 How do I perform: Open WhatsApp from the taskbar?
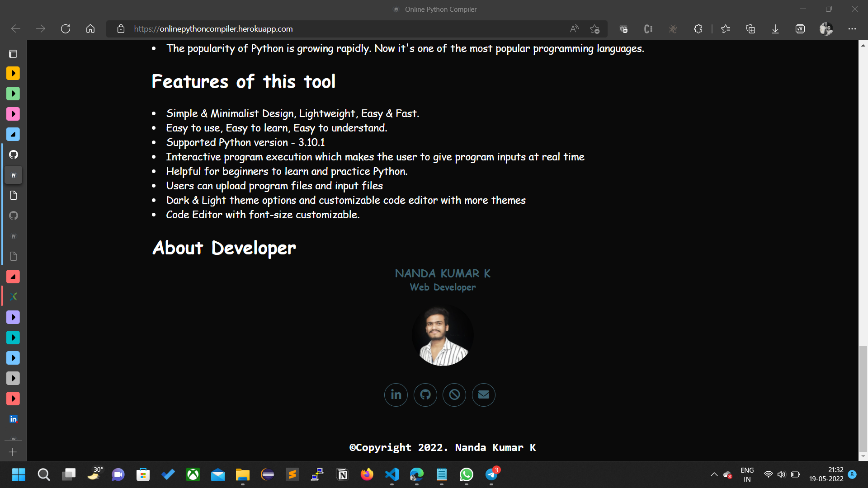[x=467, y=475]
